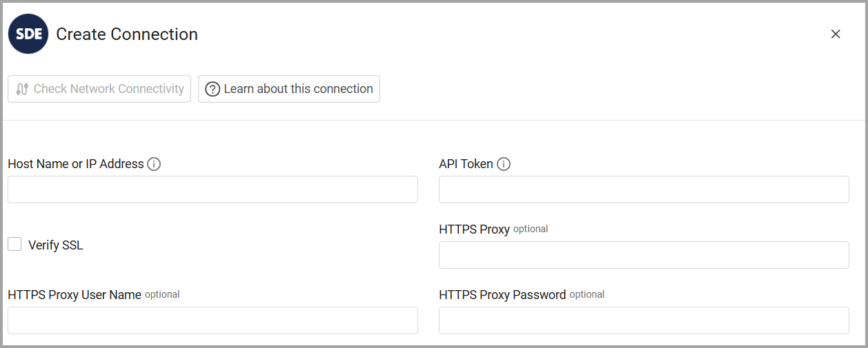Open Learn about this connection
This screenshot has height=348, width=868.
pyautogui.click(x=289, y=89)
